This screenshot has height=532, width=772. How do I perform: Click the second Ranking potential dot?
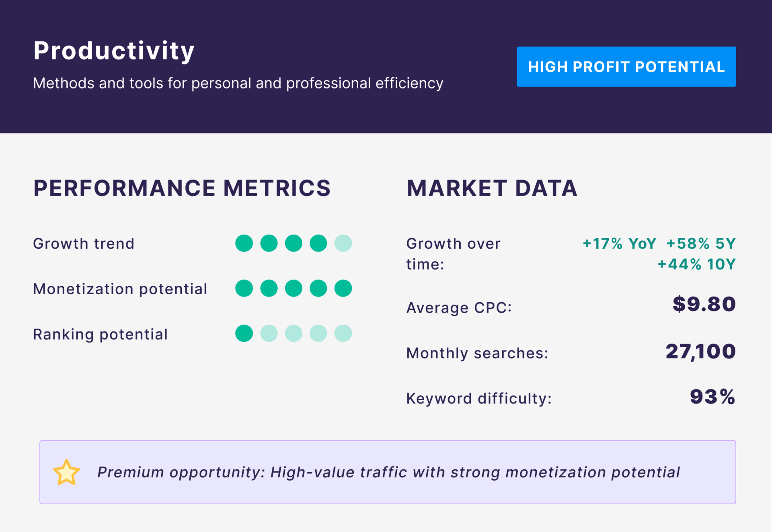pos(269,334)
